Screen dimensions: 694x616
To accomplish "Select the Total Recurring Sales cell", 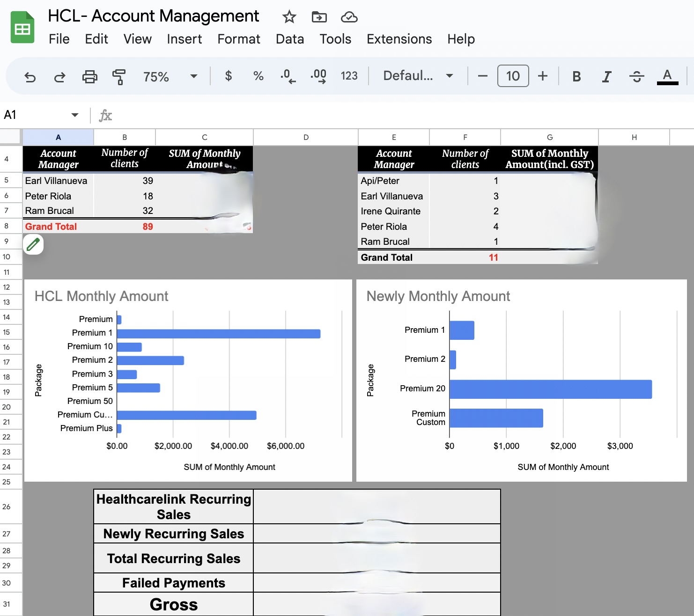I will [174, 558].
